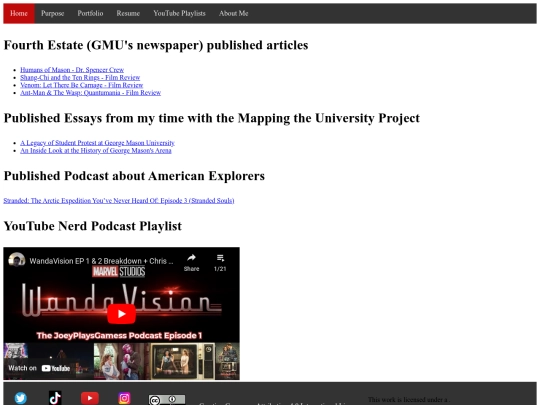The image size is (540, 405).
Task: Open the Purpose nav item
Action: (x=53, y=13)
